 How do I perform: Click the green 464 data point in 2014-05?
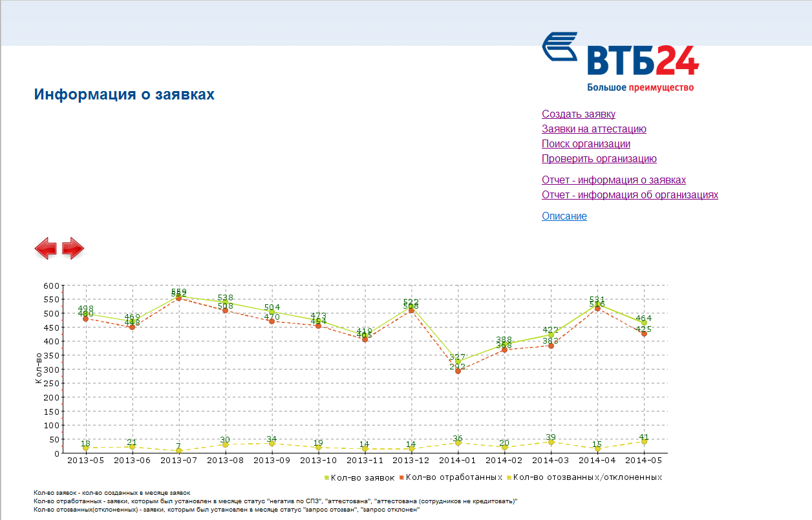[x=644, y=323]
